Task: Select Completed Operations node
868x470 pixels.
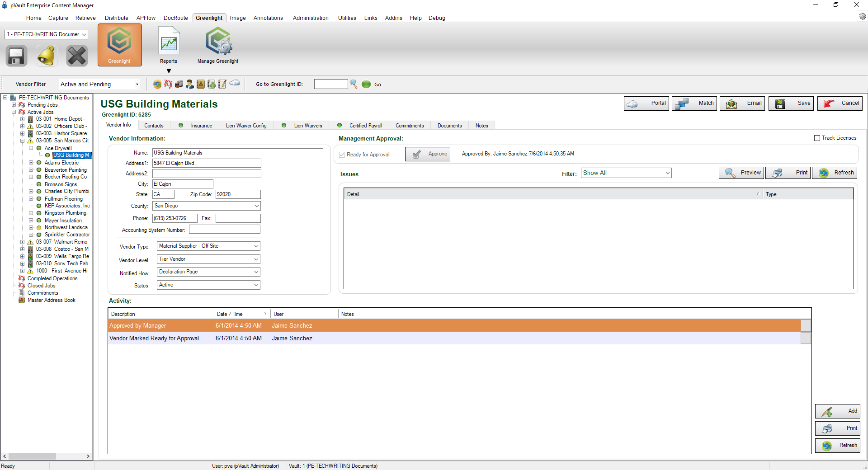Action: [x=52, y=278]
